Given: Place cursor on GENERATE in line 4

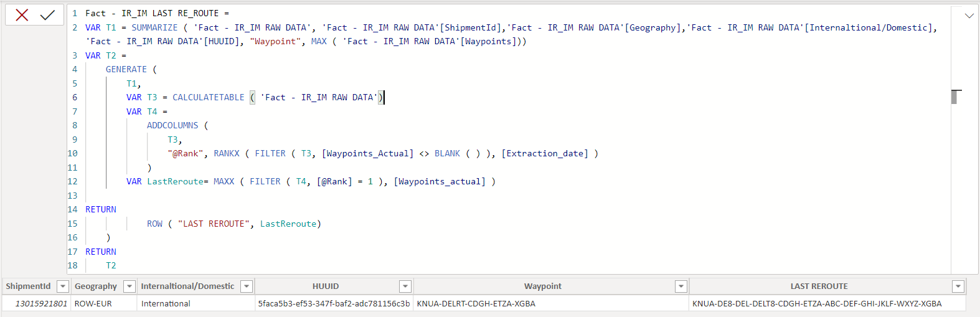Looking at the screenshot, I should coord(126,69).
